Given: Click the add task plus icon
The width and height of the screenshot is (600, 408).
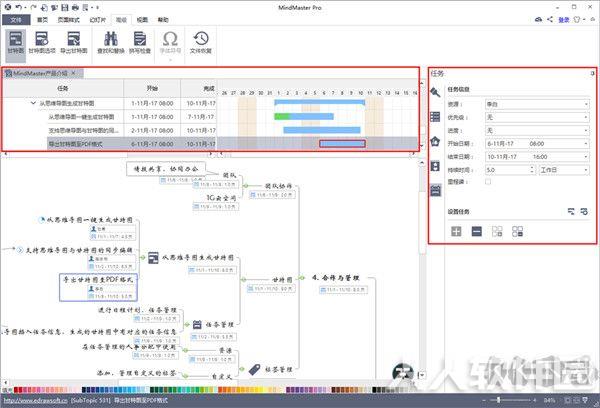Looking at the screenshot, I should point(456,231).
